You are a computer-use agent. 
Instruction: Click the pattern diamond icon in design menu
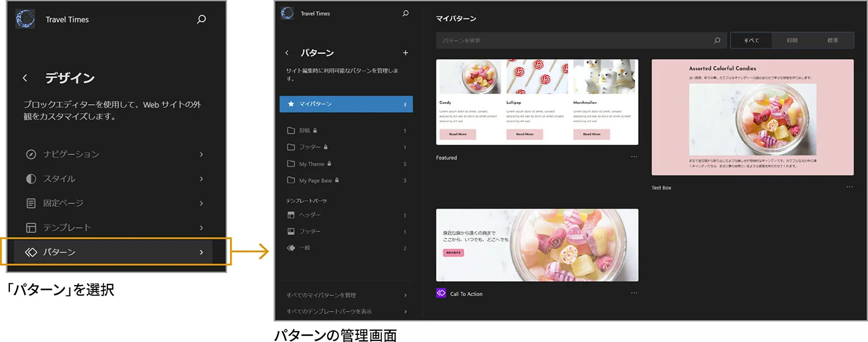[31, 252]
